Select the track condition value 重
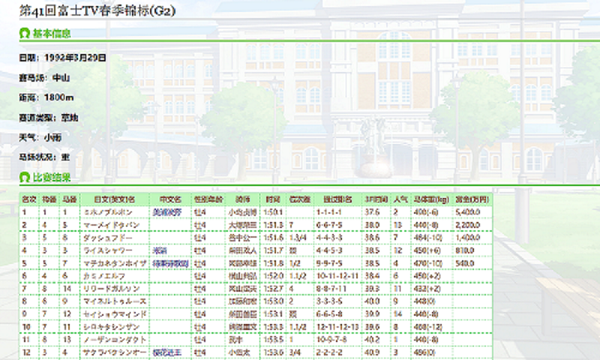Viewport: 600px width, 360px height. [x=65, y=157]
